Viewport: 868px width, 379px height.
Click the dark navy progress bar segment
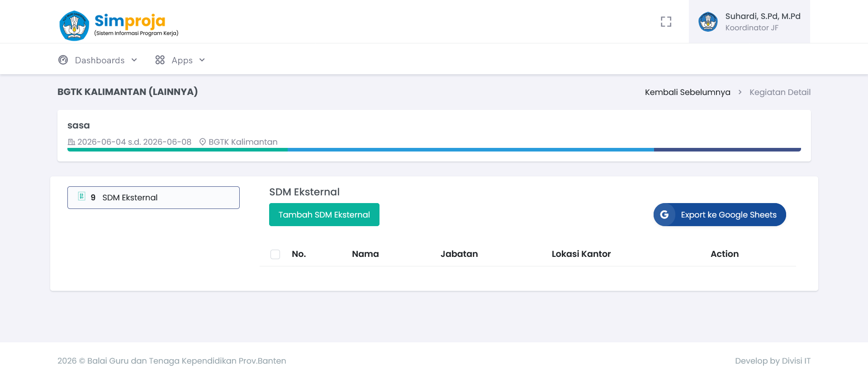click(x=727, y=150)
